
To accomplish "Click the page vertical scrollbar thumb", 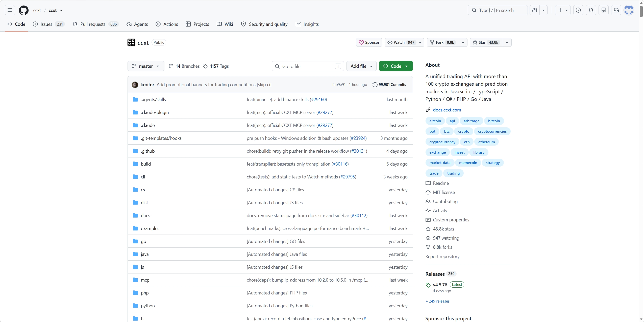I will click(641, 11).
